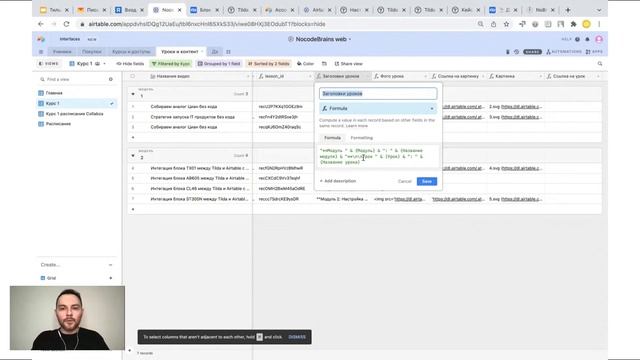The image size is (640, 360).
Task: Save the formula field changes
Action: [x=427, y=181]
